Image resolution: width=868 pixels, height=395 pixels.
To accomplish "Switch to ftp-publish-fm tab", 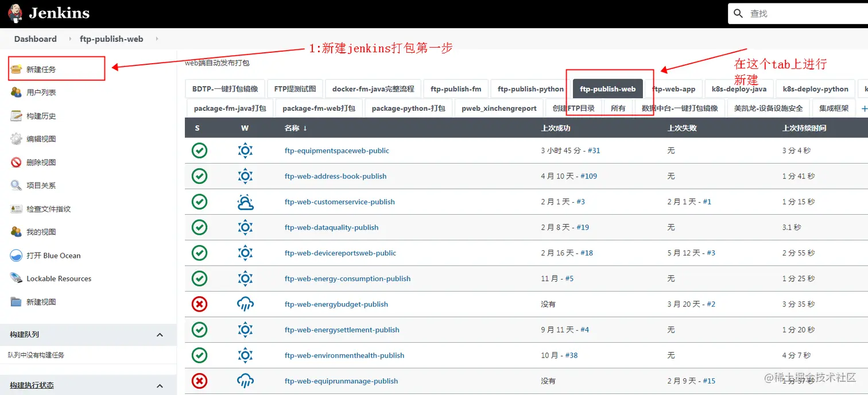I will pos(456,89).
